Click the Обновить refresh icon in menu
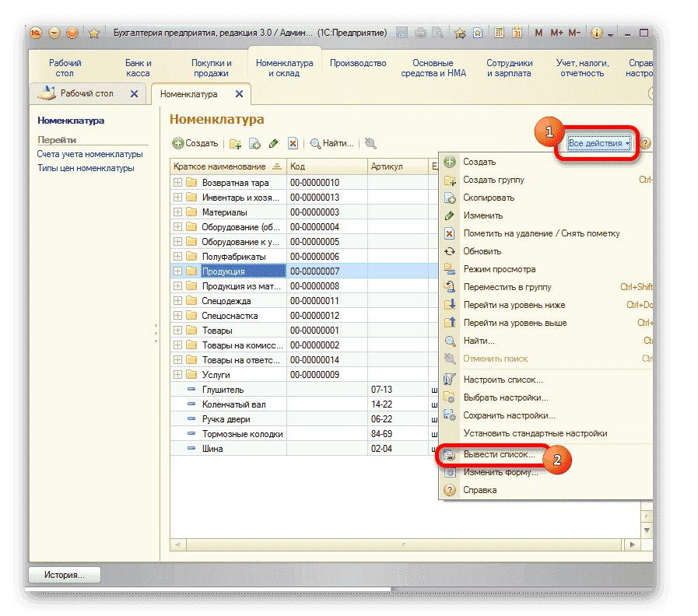 point(448,251)
